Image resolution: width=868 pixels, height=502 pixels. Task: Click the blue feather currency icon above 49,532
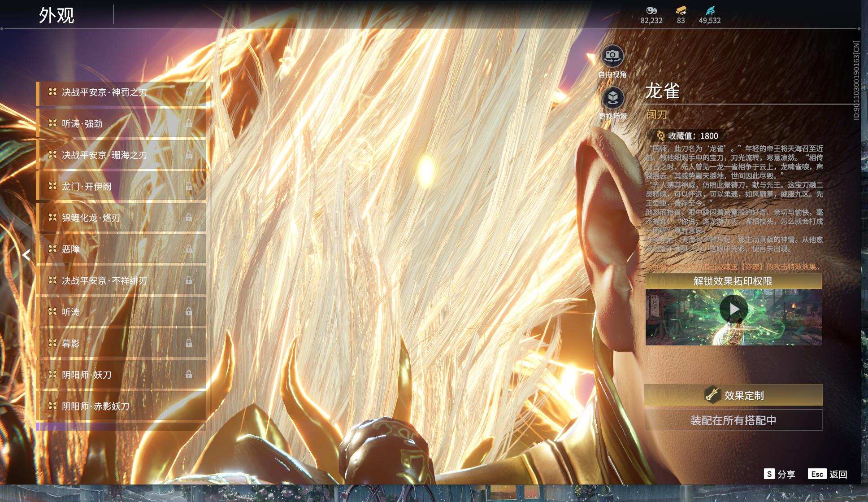[710, 10]
